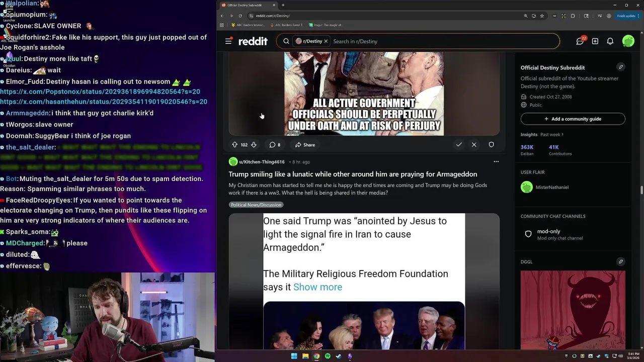644x362 pixels.
Task: Remove the r/Destiny search filter chip
Action: coord(326,41)
